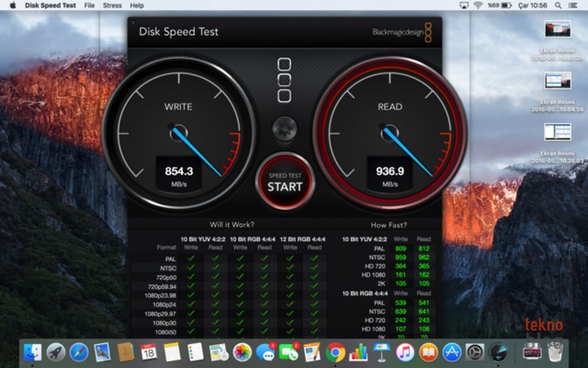Click the '10 Bit RGB 4:4:4' Will it Work header
The width and height of the screenshot is (588, 368).
(253, 239)
